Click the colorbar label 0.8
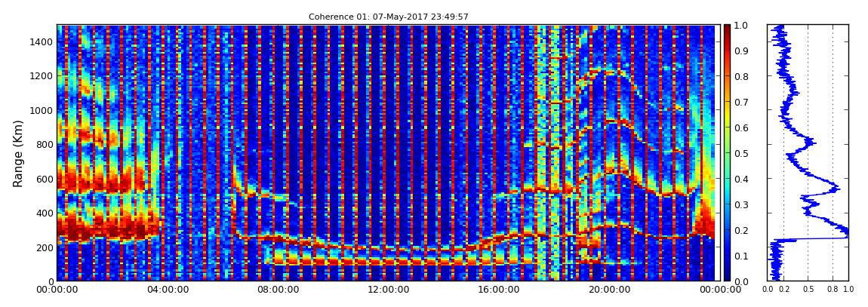The width and height of the screenshot is (868, 307). coord(740,77)
